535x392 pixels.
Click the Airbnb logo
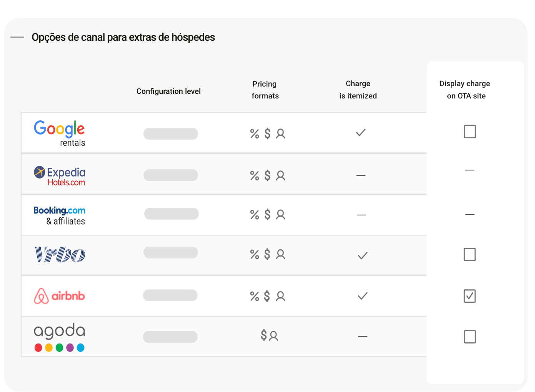click(59, 296)
